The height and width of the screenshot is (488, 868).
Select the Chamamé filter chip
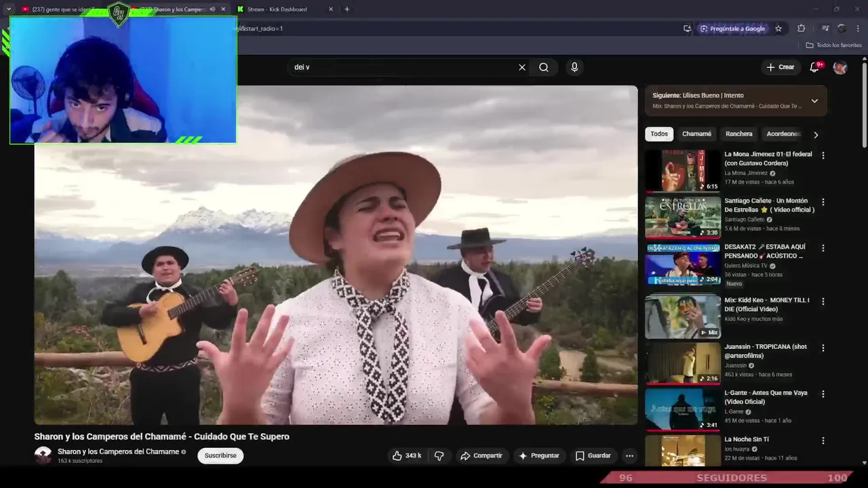(x=696, y=134)
